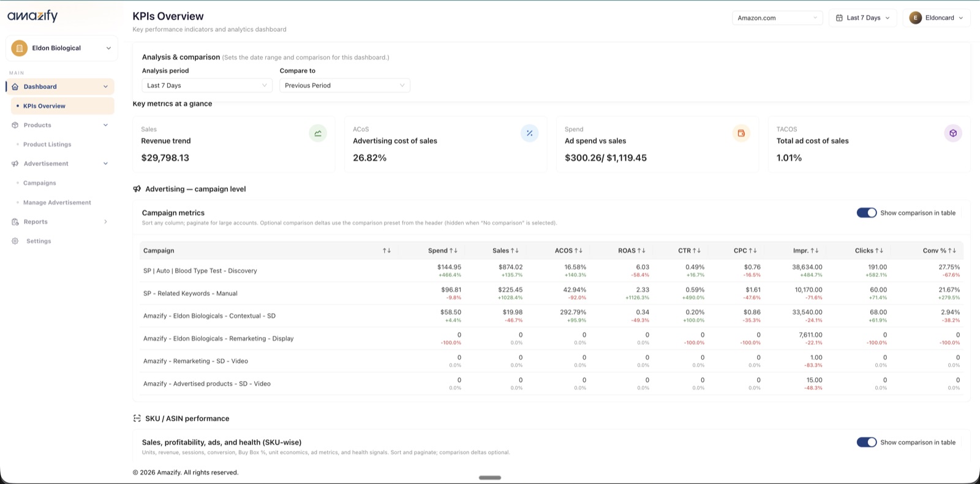Open Manage Advertisement in sidebar
The height and width of the screenshot is (484, 980).
pos(57,202)
